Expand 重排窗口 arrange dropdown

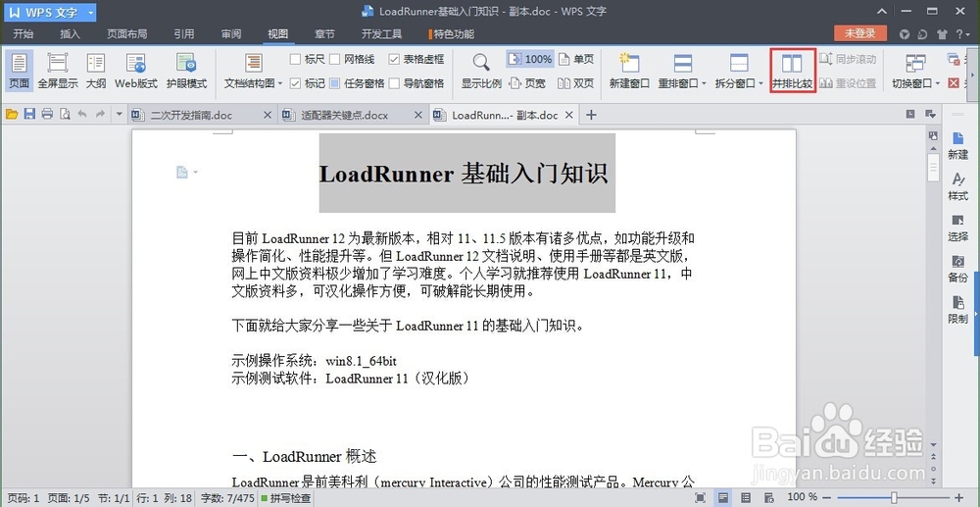coord(705,83)
